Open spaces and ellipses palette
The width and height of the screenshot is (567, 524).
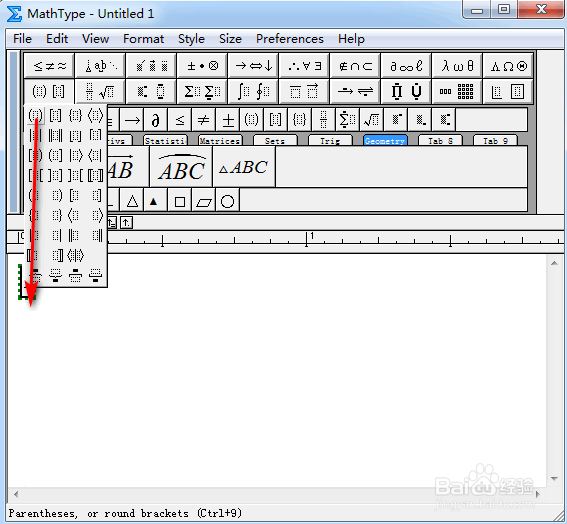(x=101, y=66)
